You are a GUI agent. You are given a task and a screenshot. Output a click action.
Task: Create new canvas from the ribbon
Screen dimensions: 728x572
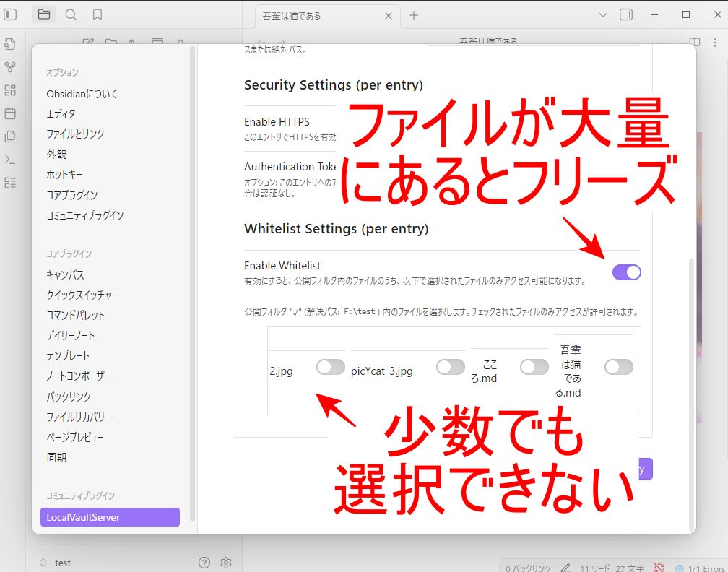click(x=10, y=90)
